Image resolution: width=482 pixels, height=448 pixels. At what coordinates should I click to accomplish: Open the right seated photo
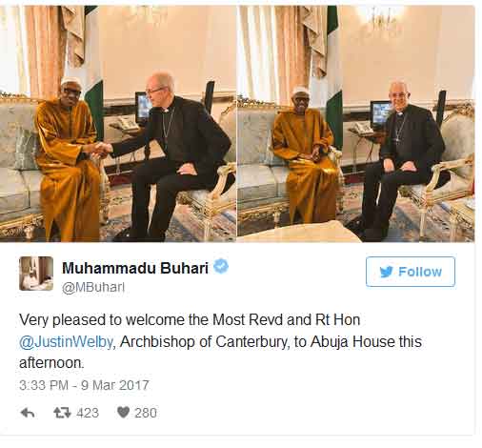(x=355, y=124)
